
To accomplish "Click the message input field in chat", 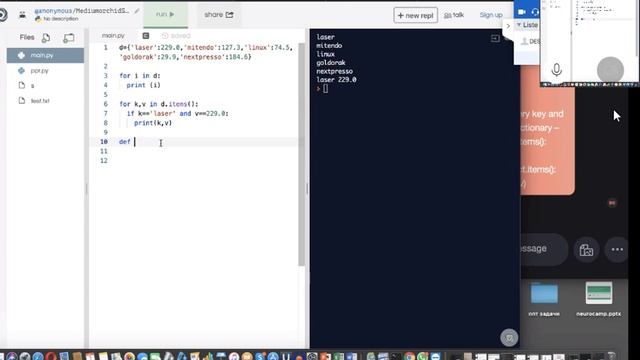I will [544, 249].
